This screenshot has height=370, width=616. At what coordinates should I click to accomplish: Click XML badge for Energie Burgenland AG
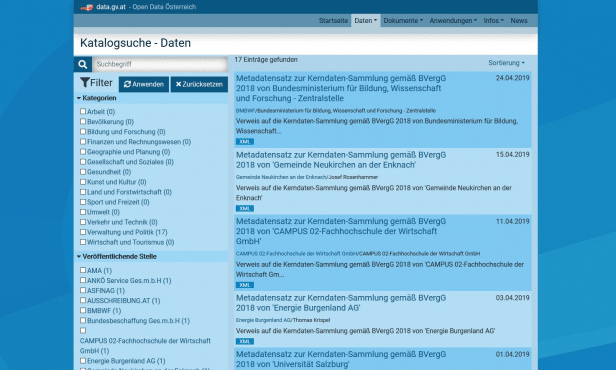coord(245,342)
